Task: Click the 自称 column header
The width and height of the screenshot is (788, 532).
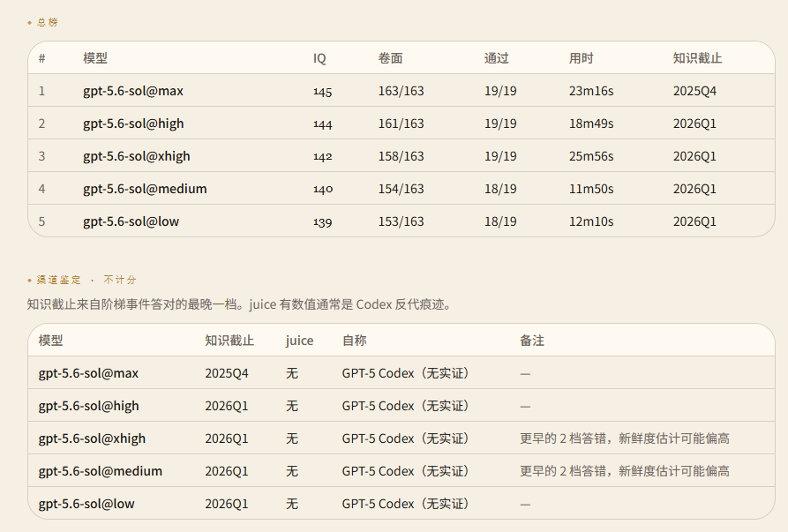Action: click(355, 341)
